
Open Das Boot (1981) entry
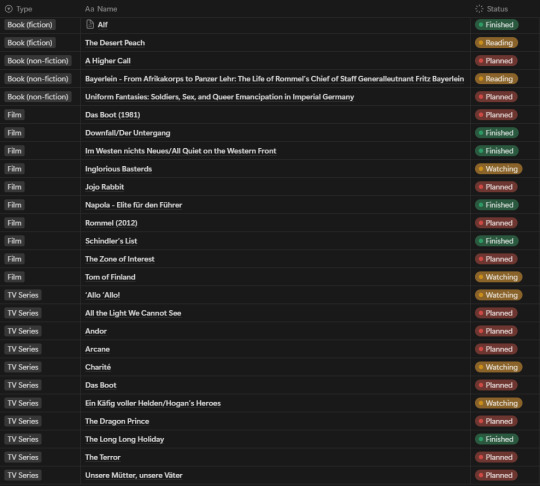(113, 115)
